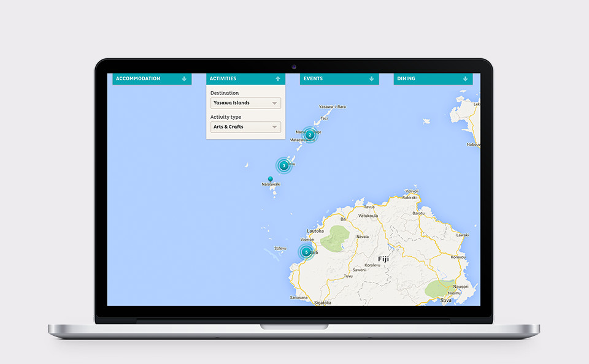Image resolution: width=589 pixels, height=364 pixels.
Task: Click the Activity type field label
Action: pyautogui.click(x=226, y=117)
